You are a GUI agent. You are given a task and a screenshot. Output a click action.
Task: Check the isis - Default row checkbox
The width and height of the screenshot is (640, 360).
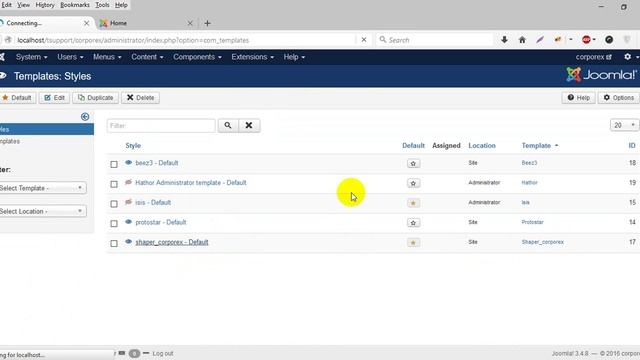pyautogui.click(x=114, y=204)
